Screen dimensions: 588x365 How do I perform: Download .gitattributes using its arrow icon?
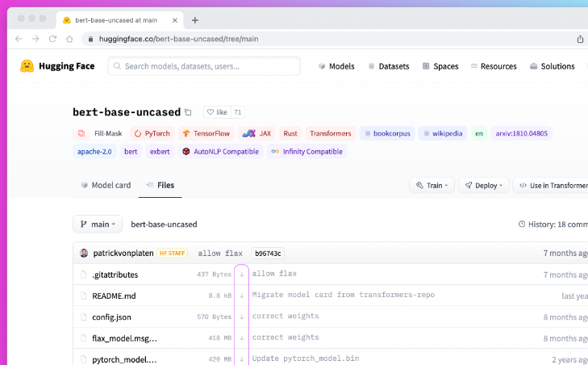pos(242,275)
